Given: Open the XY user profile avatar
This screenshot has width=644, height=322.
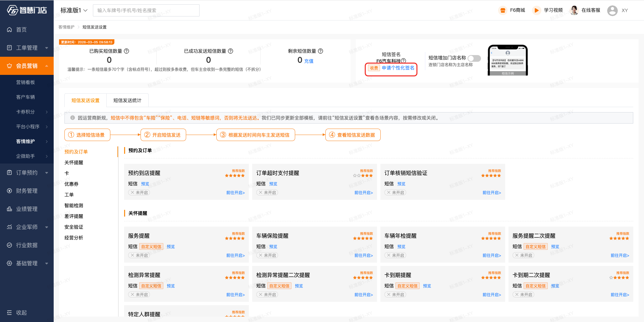Looking at the screenshot, I should pyautogui.click(x=612, y=10).
